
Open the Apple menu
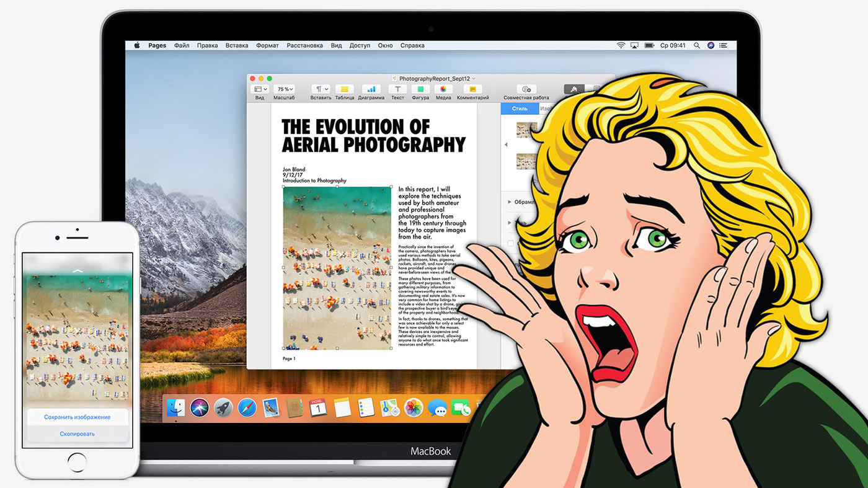pos(137,45)
